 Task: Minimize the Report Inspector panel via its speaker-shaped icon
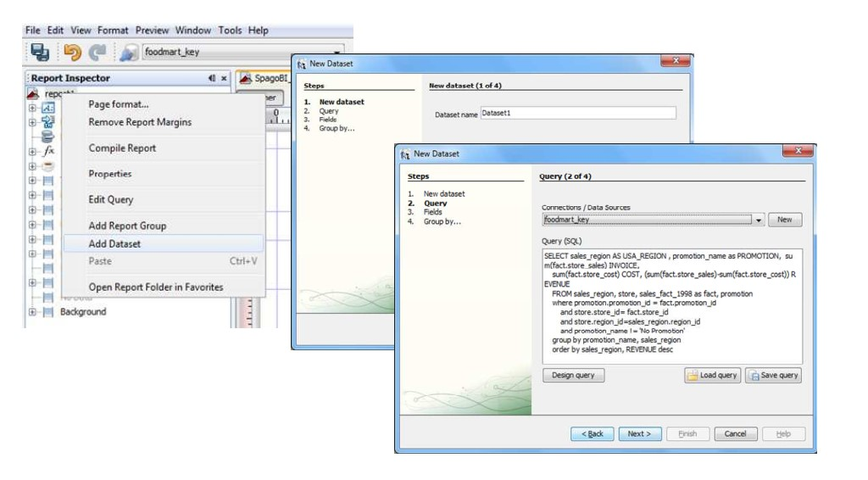[x=211, y=78]
